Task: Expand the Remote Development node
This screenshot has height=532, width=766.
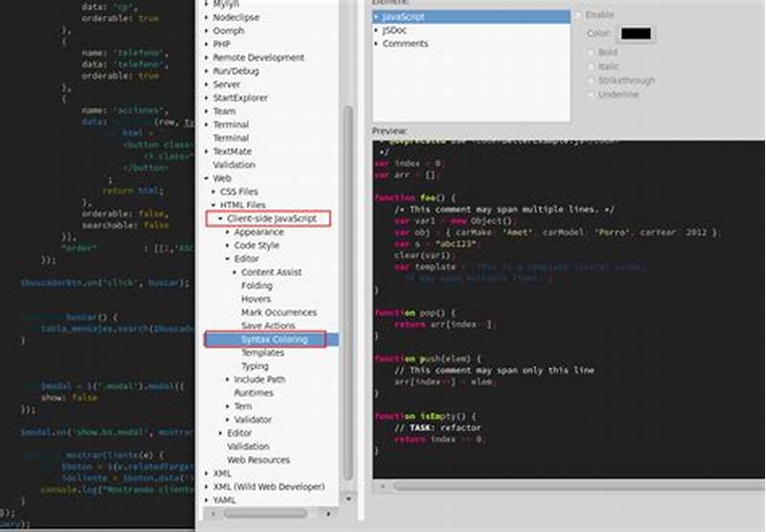Action: coord(207,57)
